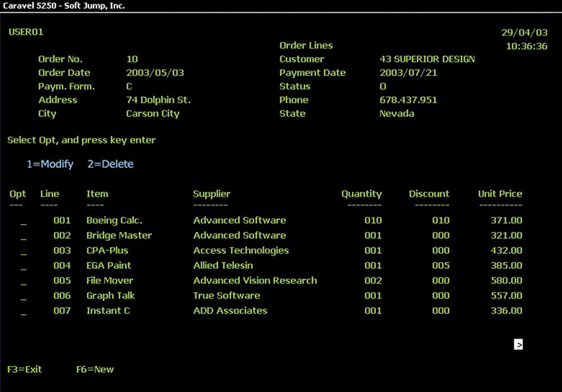Click supplier 'ADD Associates'

pyautogui.click(x=230, y=311)
